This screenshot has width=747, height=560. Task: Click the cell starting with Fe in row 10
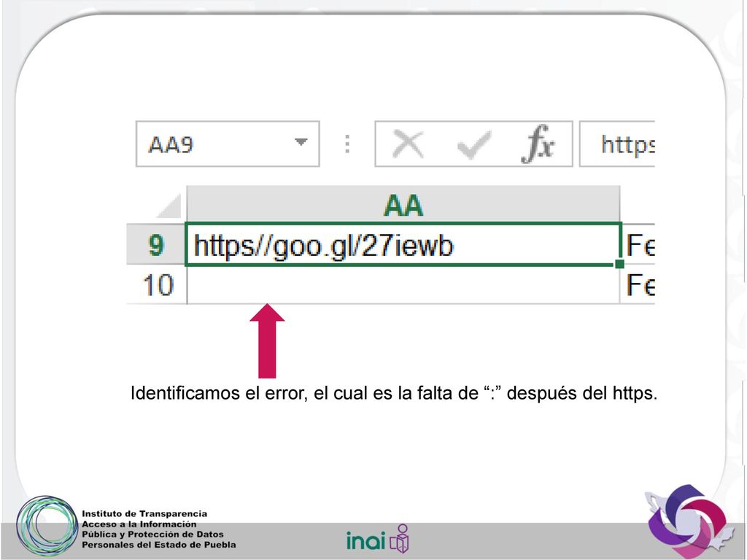pyautogui.click(x=639, y=285)
